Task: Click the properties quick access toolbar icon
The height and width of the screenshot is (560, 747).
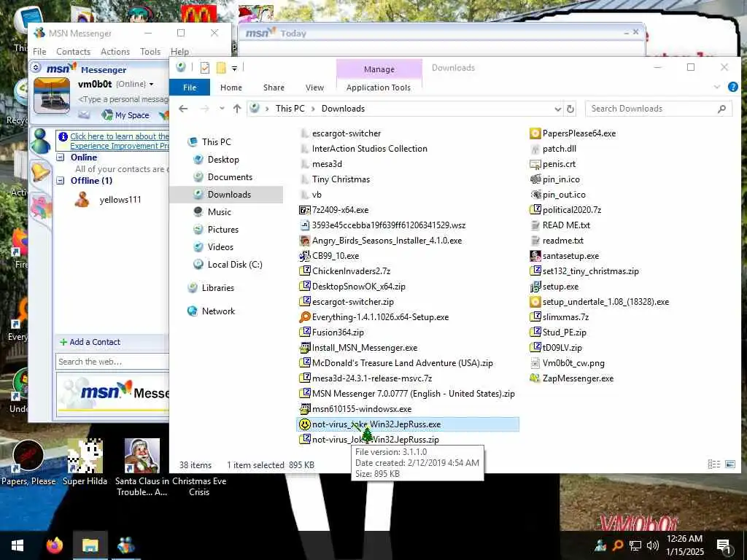Action: [x=205, y=68]
